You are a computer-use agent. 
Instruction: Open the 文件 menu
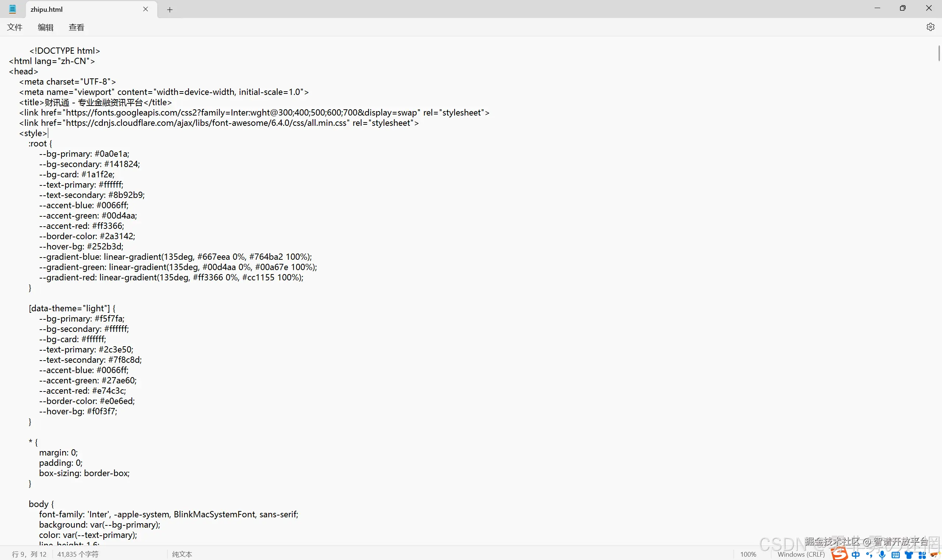point(15,27)
